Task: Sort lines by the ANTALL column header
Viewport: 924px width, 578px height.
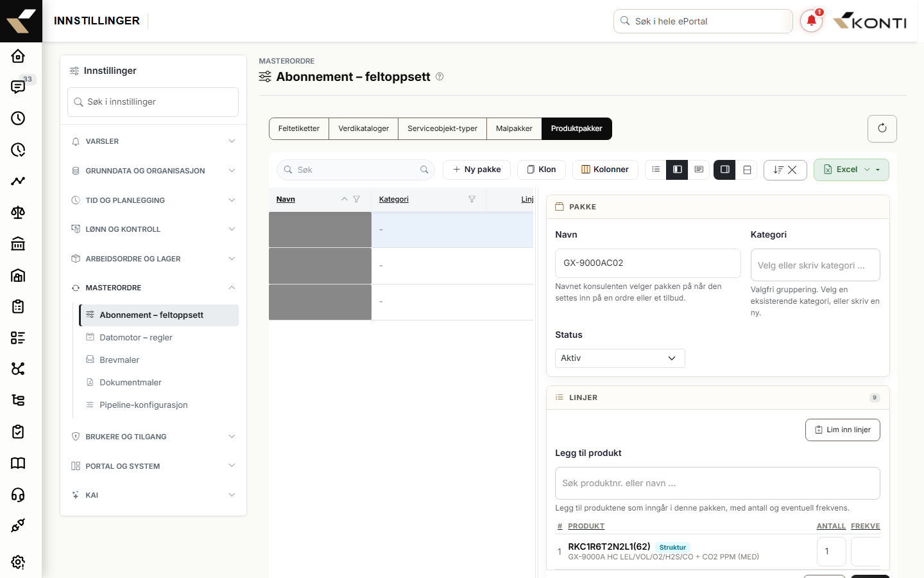Action: (831, 526)
